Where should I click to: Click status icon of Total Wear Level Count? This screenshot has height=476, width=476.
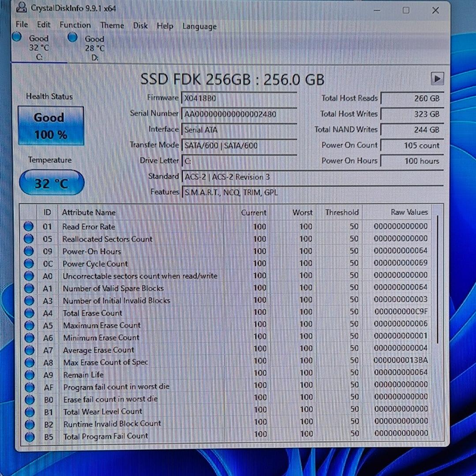(30, 412)
